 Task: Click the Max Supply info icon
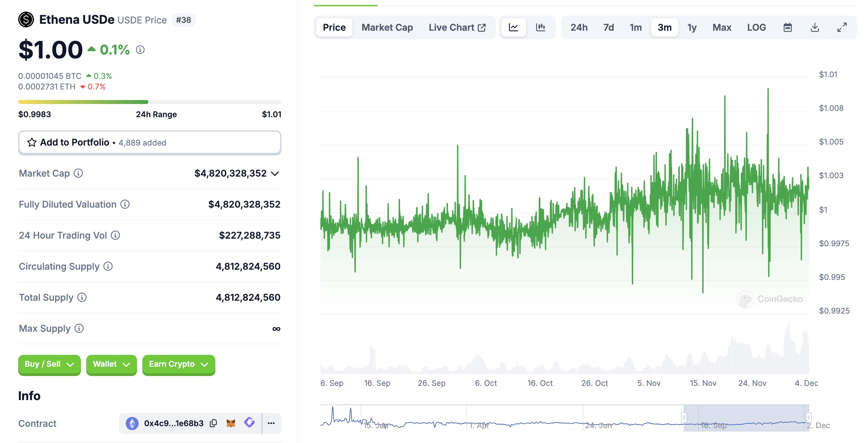[x=79, y=328]
